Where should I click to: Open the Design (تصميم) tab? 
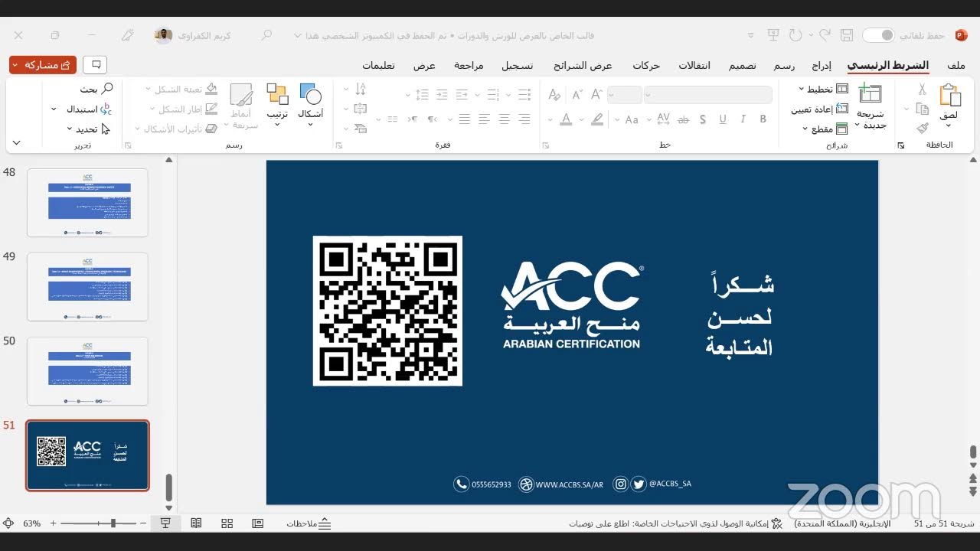pyautogui.click(x=742, y=66)
